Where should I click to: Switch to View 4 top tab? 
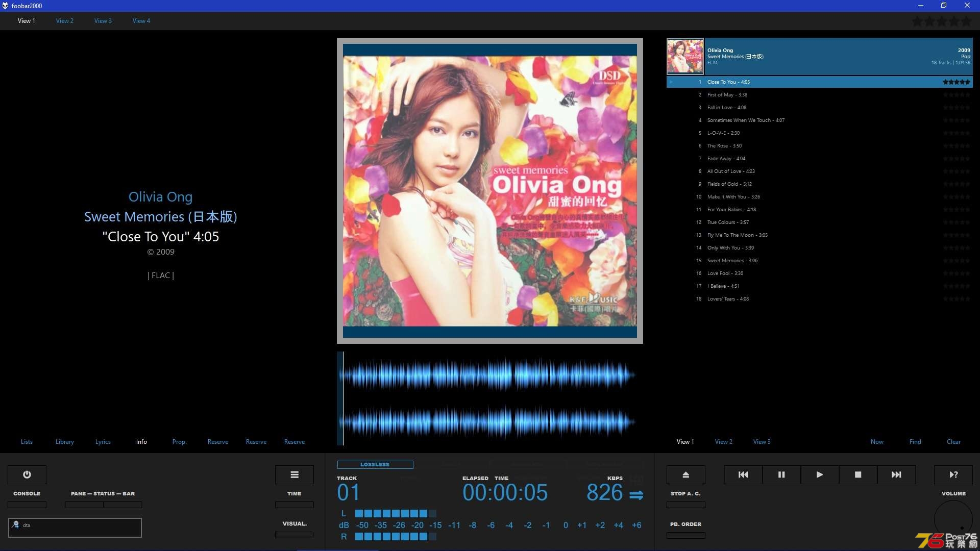pos(141,21)
